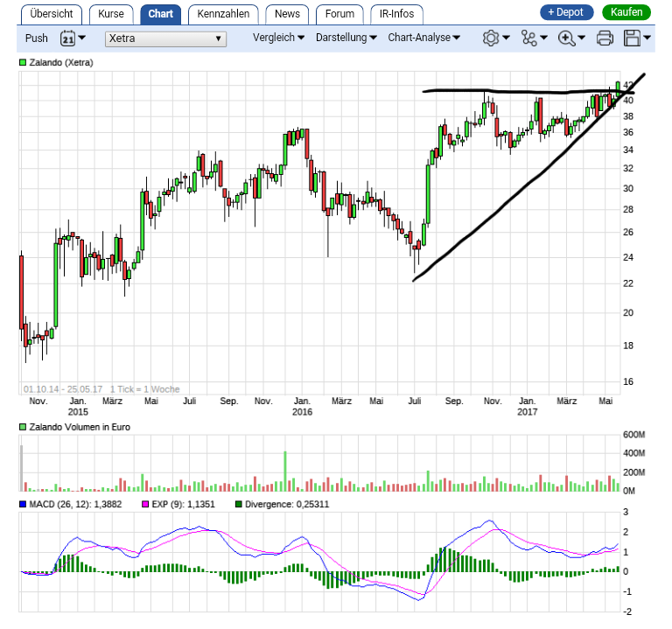This screenshot has height=629, width=672.
Task: Click the magenta EXP (9) legend swatch
Action: pos(145,504)
